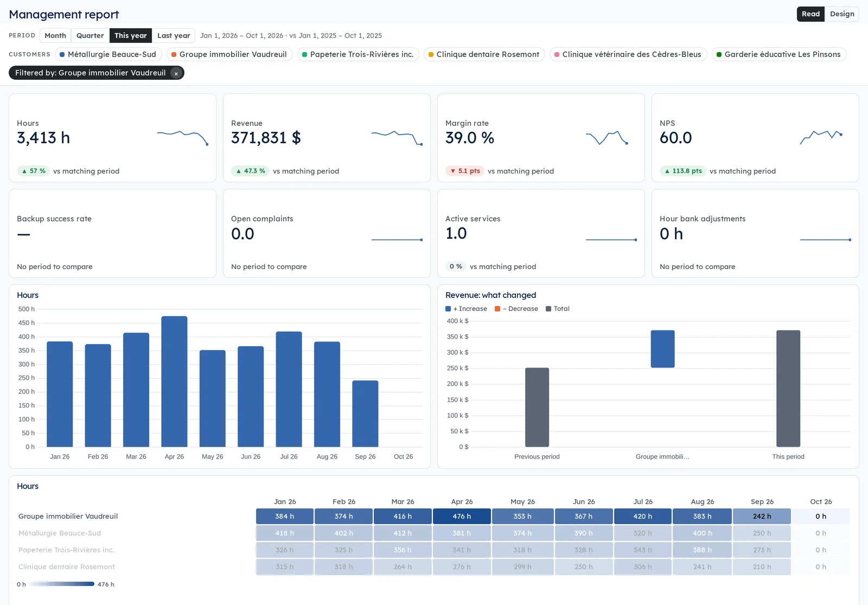Select the 476 h heatmap cell

[x=462, y=517]
